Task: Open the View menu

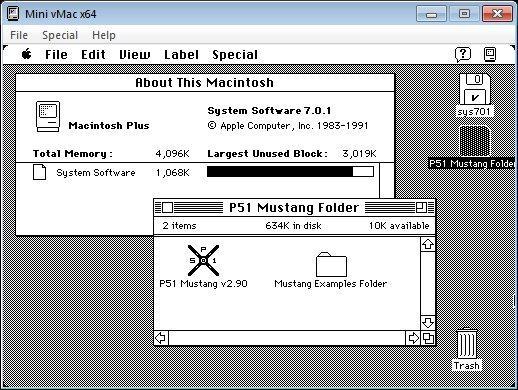Action: click(x=135, y=55)
